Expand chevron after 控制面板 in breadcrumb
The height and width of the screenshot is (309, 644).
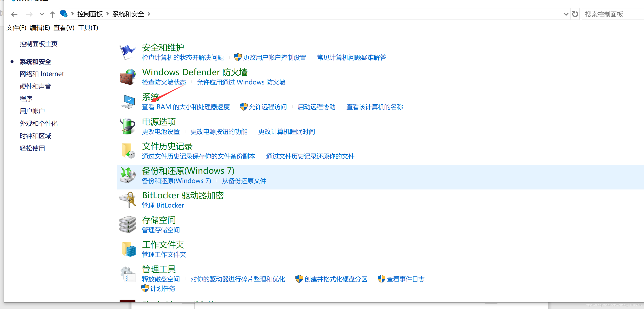coord(108,14)
